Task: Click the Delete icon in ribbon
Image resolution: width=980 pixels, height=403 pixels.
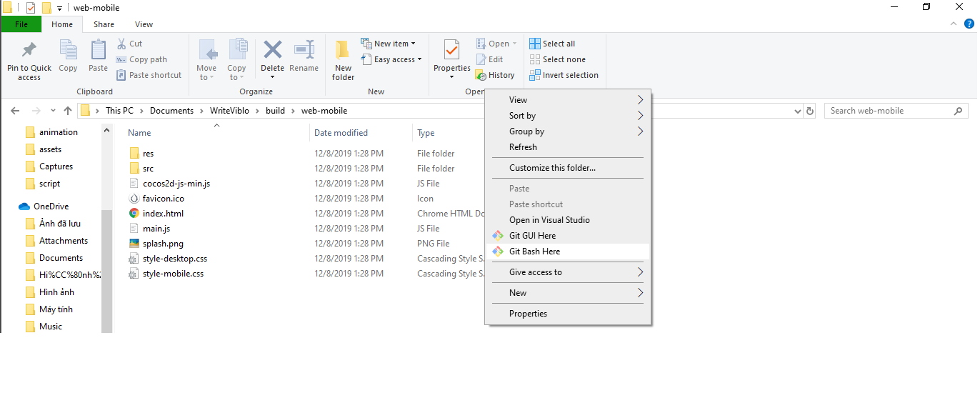Action: point(272,50)
